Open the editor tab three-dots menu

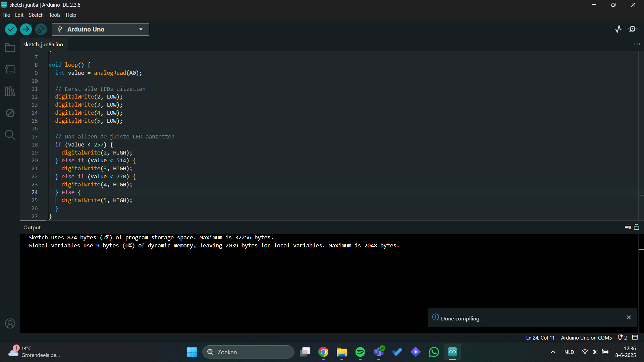click(637, 44)
